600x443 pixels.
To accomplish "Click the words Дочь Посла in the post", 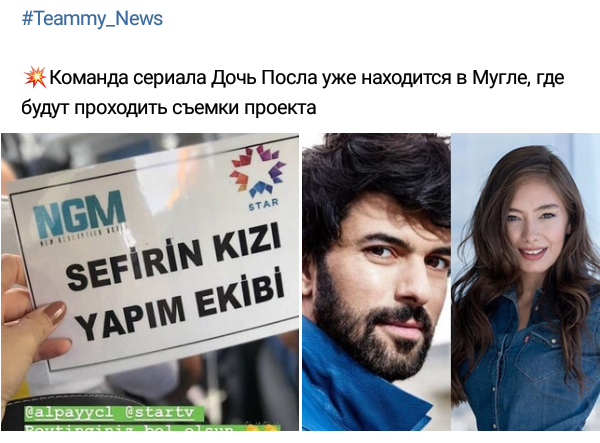I will [264, 78].
